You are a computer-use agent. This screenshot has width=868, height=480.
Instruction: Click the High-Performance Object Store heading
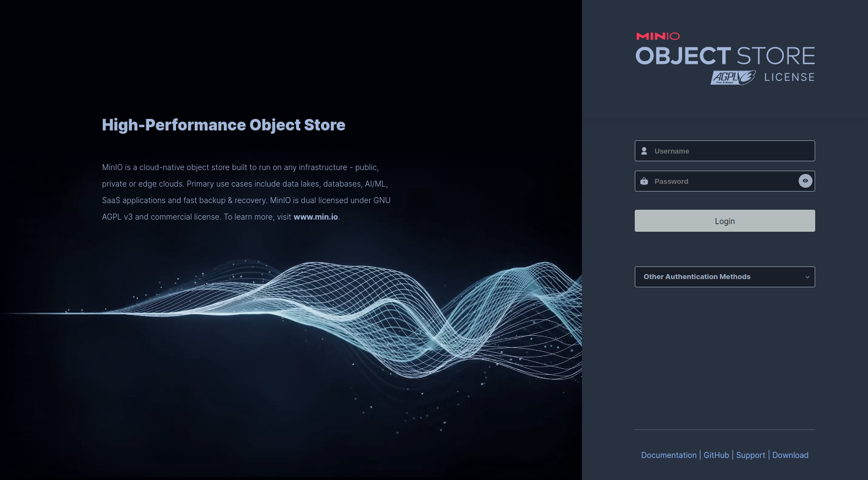pyautogui.click(x=223, y=125)
